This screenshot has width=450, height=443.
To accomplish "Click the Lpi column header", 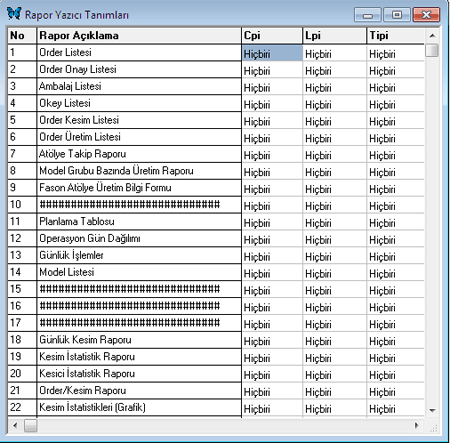I will [334, 35].
